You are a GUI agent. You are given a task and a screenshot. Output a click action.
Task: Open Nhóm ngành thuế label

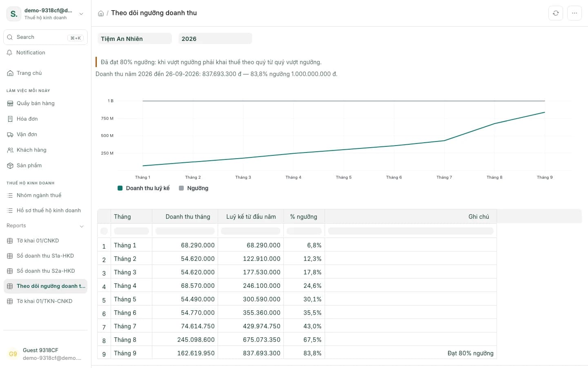point(39,195)
